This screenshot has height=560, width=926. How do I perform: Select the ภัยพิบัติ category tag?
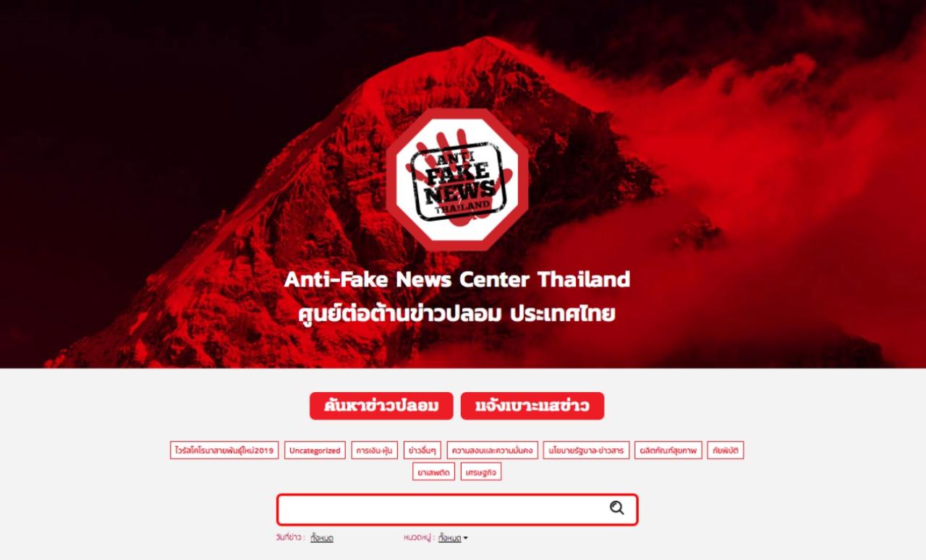pyautogui.click(x=726, y=450)
